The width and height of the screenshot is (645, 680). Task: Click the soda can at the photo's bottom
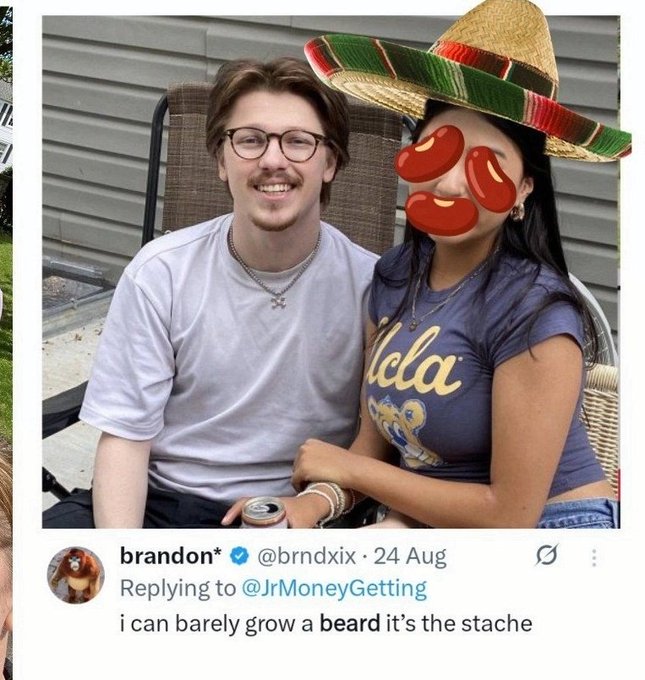pos(263,513)
